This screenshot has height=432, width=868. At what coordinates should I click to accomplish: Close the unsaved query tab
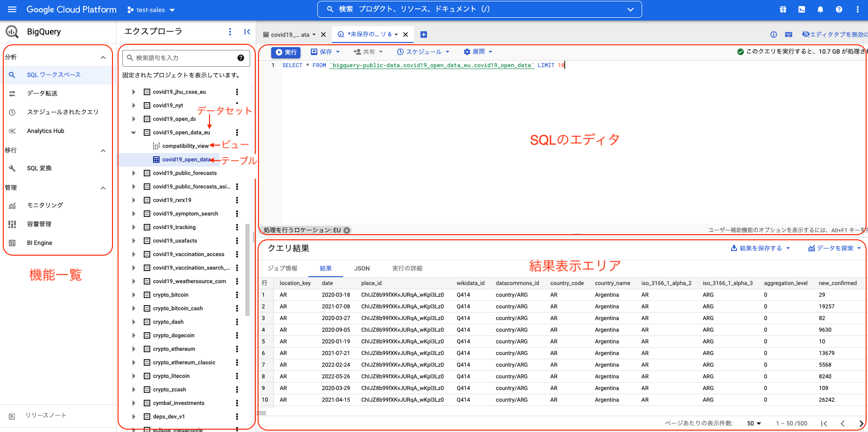[x=406, y=35]
